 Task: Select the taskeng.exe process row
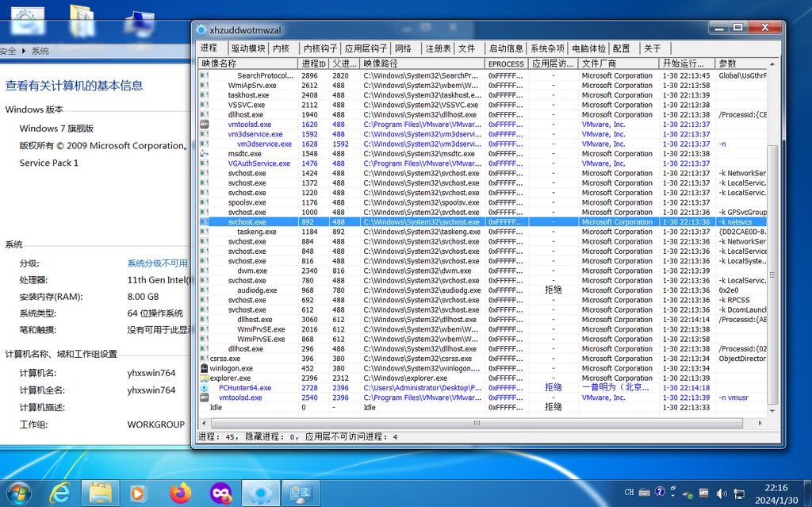point(483,232)
